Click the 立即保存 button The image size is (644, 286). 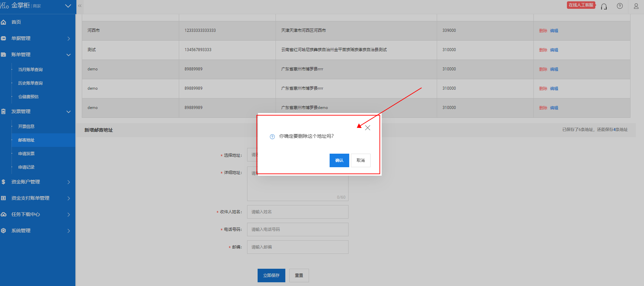point(271,276)
